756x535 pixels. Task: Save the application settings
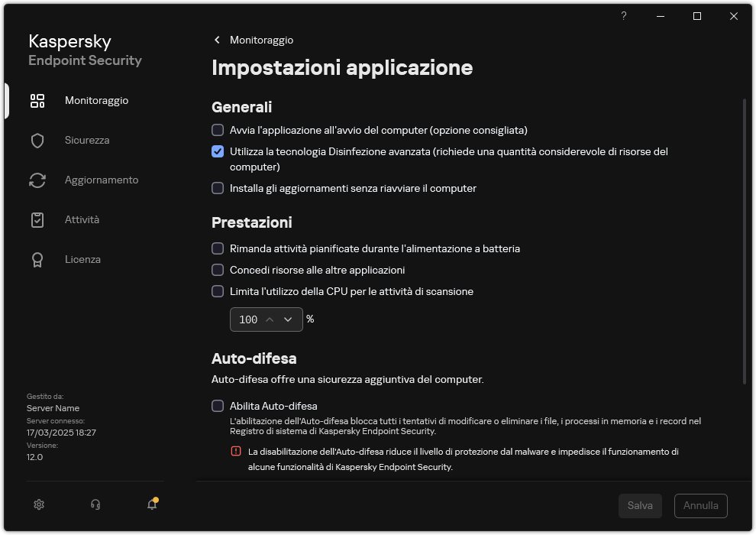pyautogui.click(x=640, y=505)
